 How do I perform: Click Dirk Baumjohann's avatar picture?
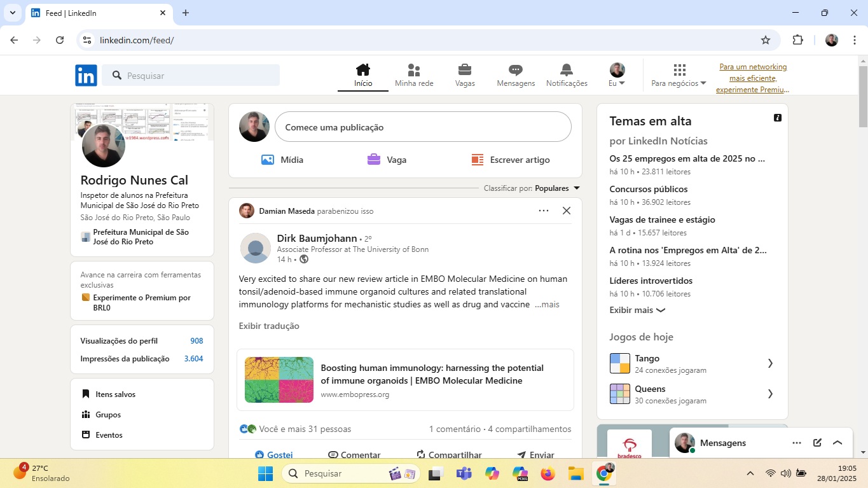[256, 248]
